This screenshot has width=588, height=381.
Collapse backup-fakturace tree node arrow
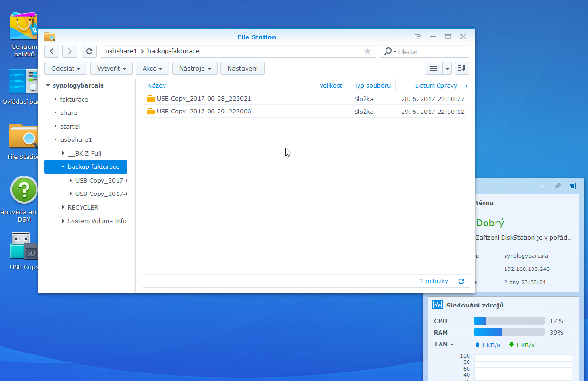point(63,167)
